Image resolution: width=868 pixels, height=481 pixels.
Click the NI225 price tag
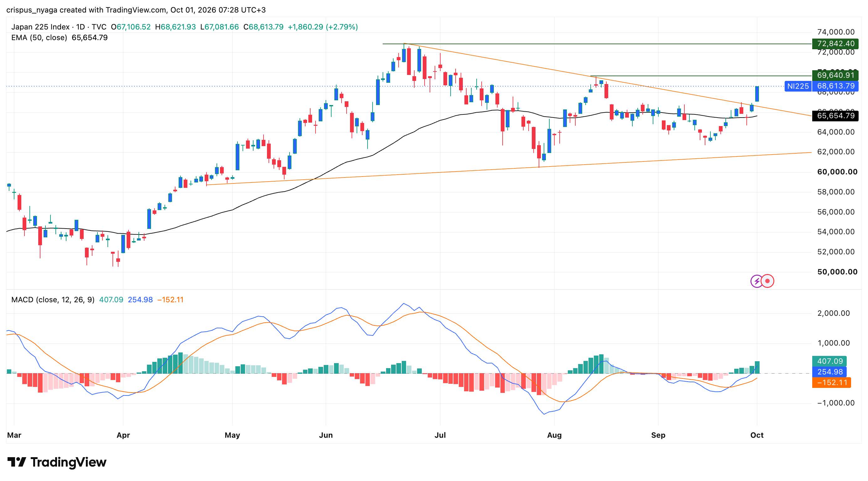(x=797, y=86)
